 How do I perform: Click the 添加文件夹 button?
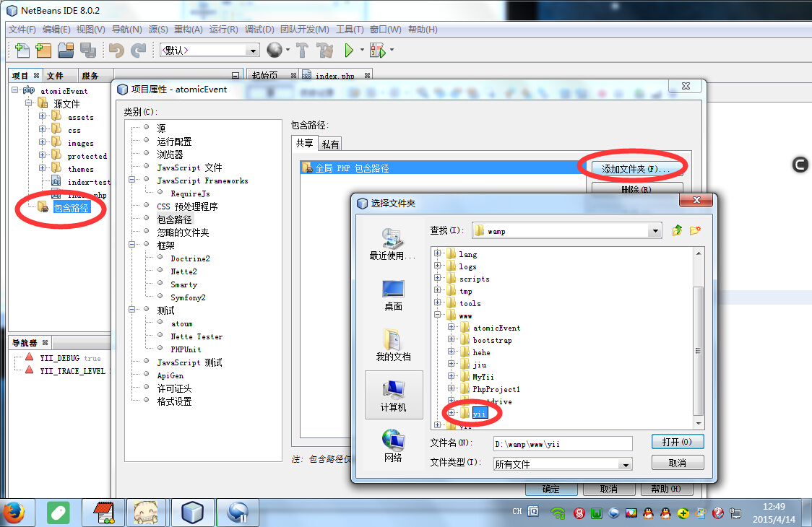[x=636, y=169]
